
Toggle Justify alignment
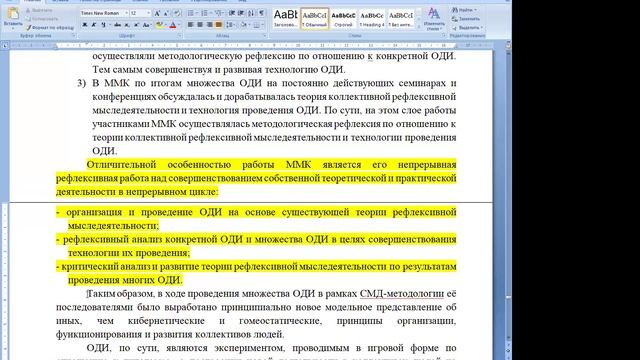pyautogui.click(x=219, y=25)
